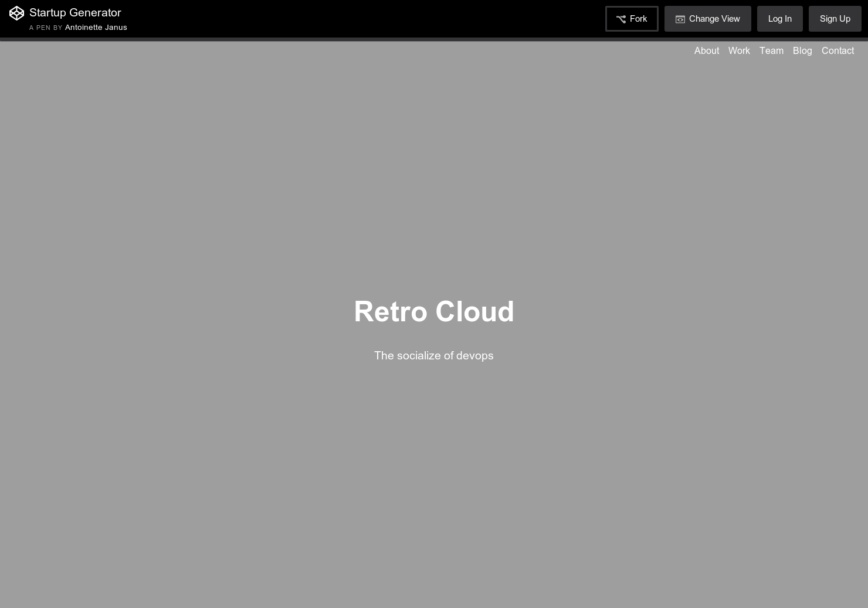Select the fork icon in the Fork button
Screen dimensions: 868x608
[x=622, y=19]
